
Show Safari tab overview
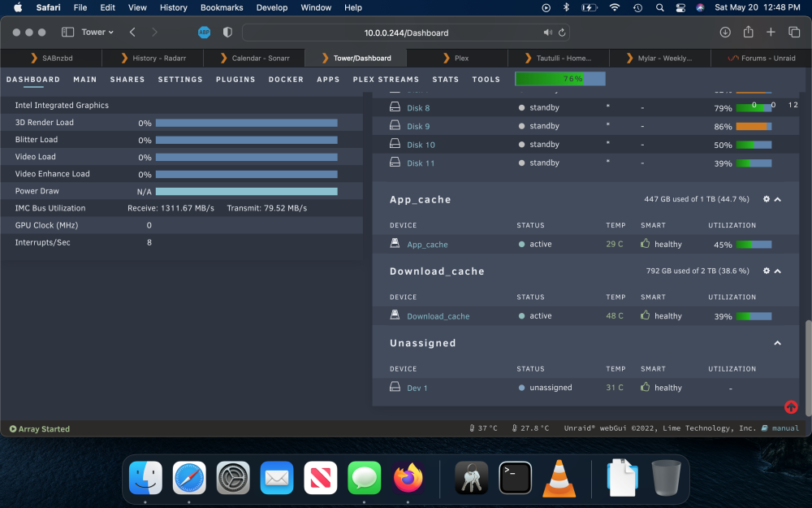point(794,33)
